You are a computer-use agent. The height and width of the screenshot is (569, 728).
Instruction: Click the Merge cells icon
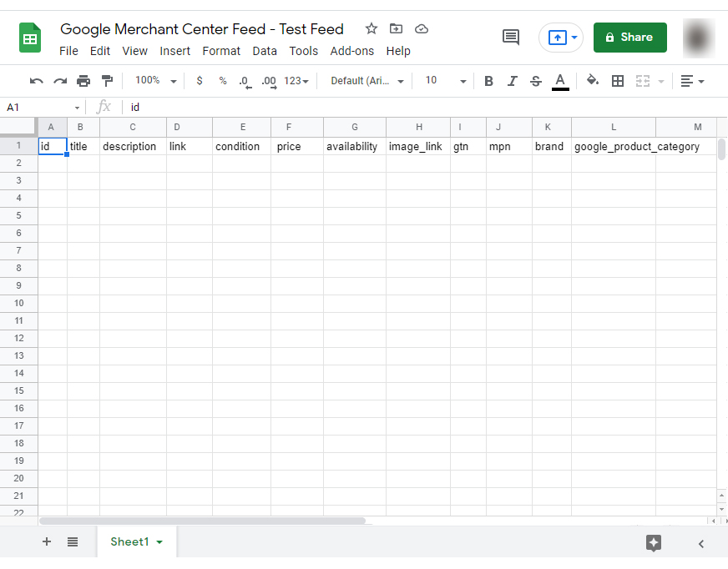[643, 81]
